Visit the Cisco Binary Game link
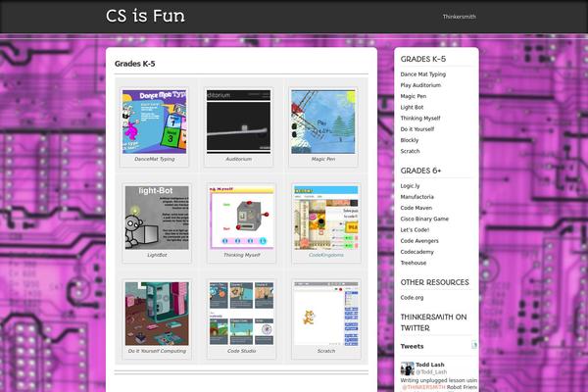 pos(424,219)
